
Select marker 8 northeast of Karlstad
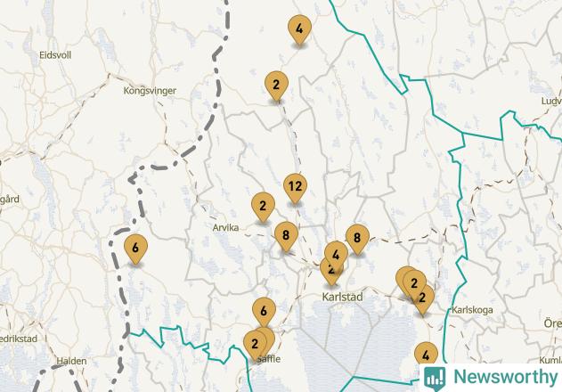click(357, 239)
